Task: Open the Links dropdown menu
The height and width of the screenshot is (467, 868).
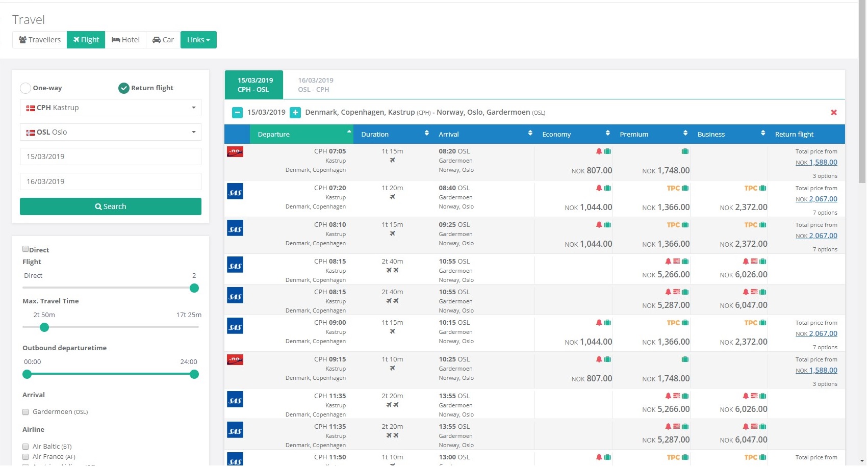Action: click(198, 40)
